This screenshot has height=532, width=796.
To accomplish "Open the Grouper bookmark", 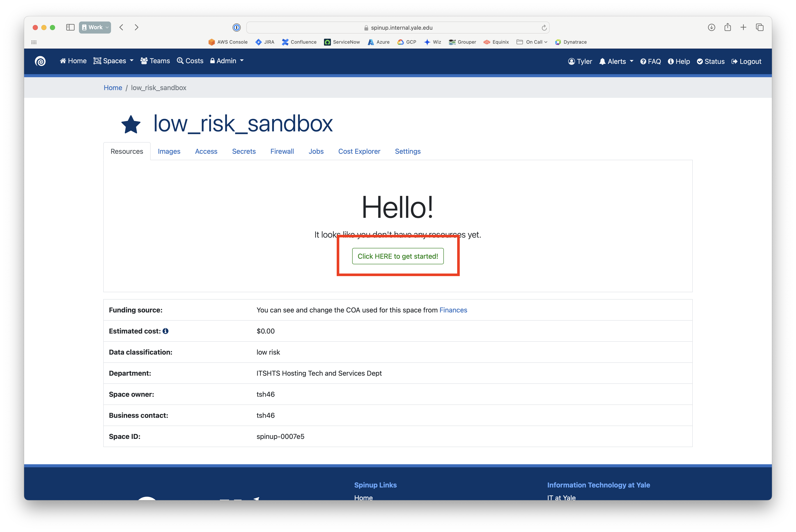I will tap(462, 42).
